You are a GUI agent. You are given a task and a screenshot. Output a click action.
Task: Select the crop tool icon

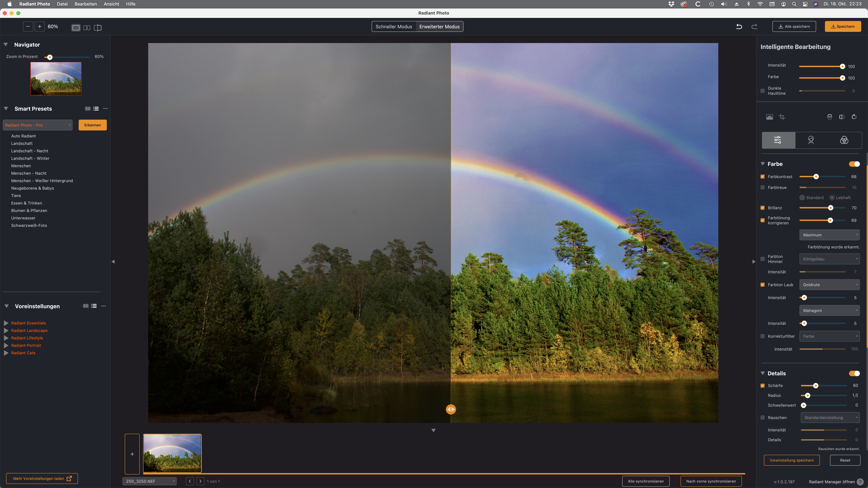pyautogui.click(x=782, y=117)
